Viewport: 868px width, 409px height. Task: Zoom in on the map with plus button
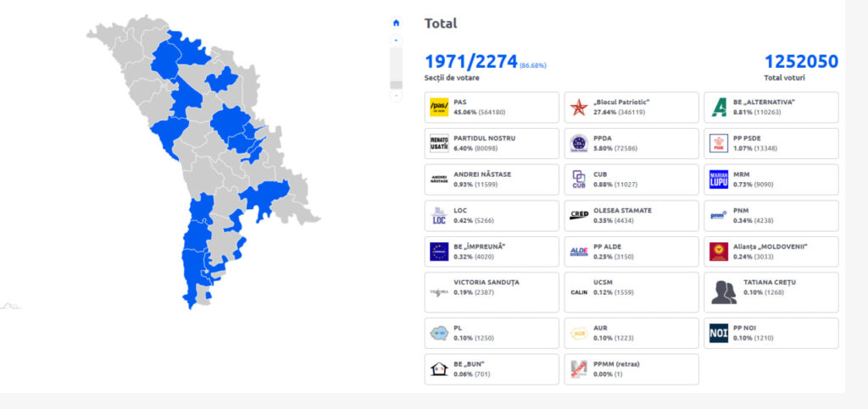[x=396, y=40]
